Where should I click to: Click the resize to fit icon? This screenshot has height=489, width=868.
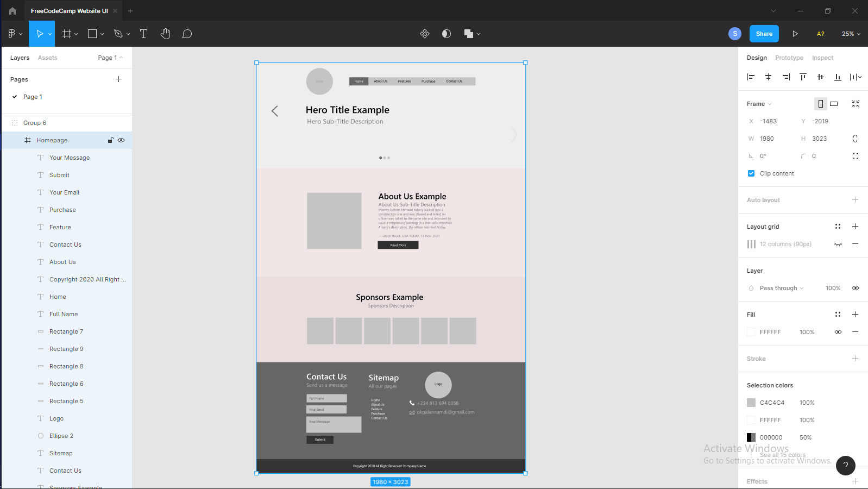(856, 104)
